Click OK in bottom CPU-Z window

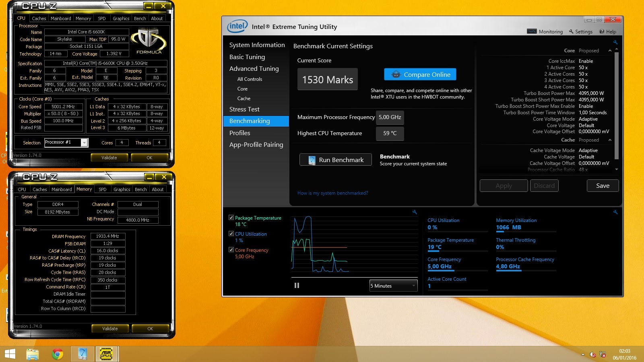(150, 329)
